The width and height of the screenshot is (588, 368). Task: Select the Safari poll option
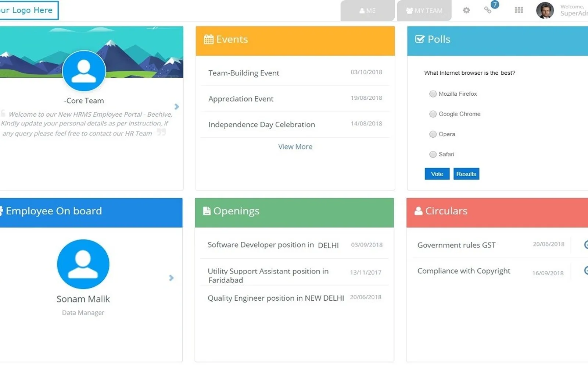433,154
